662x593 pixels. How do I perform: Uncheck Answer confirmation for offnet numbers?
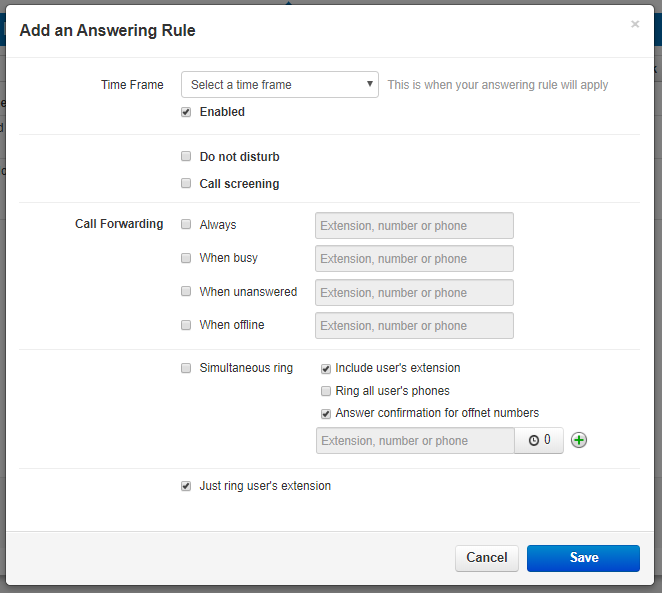[x=326, y=413]
